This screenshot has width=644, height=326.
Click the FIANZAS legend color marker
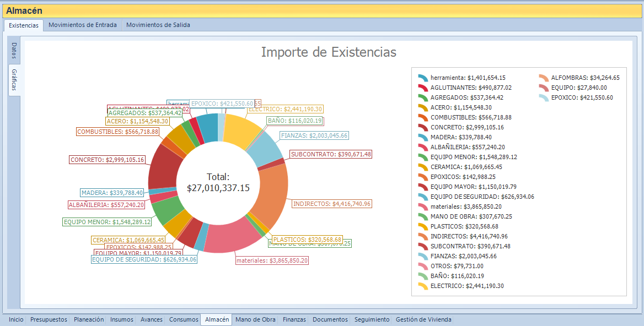click(x=423, y=256)
